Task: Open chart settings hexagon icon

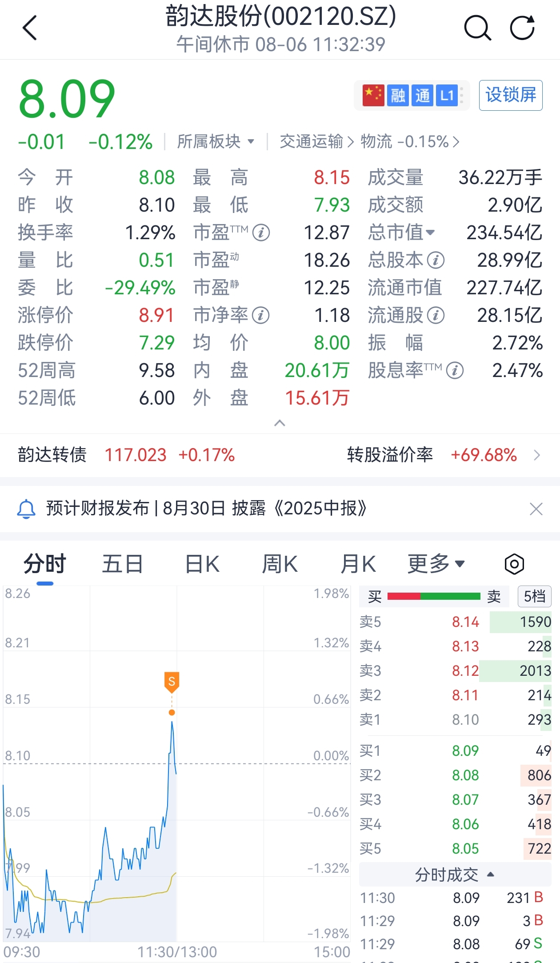Action: coord(514,564)
